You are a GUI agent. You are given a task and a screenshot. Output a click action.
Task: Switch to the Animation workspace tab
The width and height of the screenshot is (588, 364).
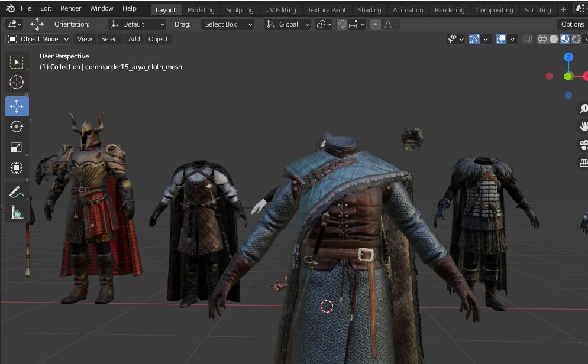click(408, 10)
